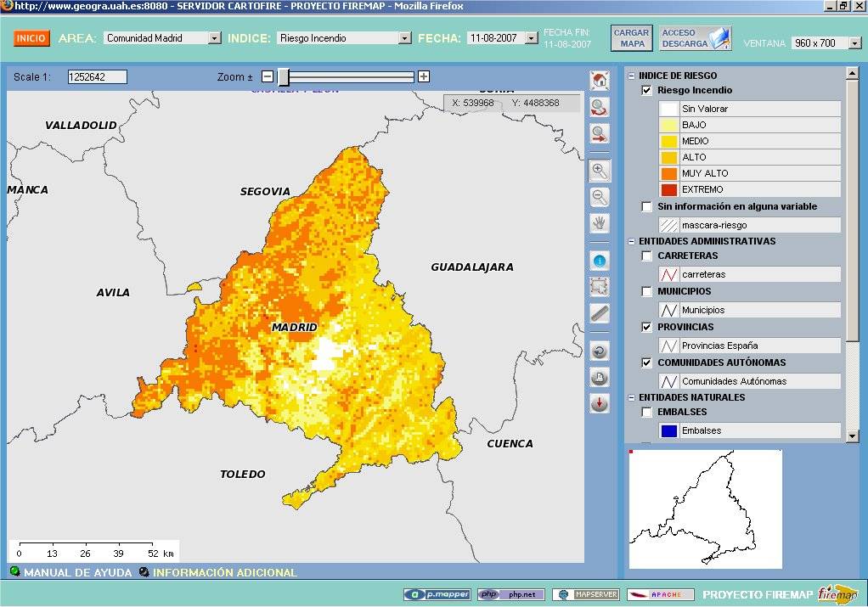Click the Sin Valorar legend entry
Image resolution: width=868 pixels, height=607 pixels.
(x=750, y=109)
